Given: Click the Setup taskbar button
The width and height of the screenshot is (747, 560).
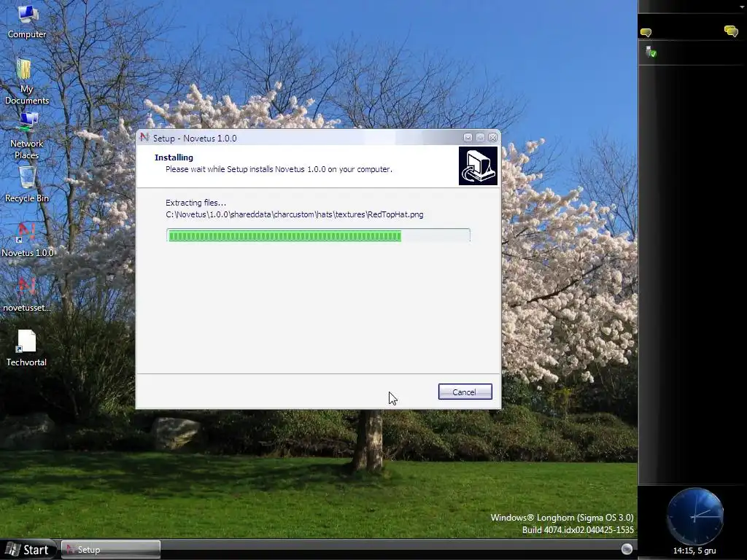Looking at the screenshot, I should (x=111, y=550).
